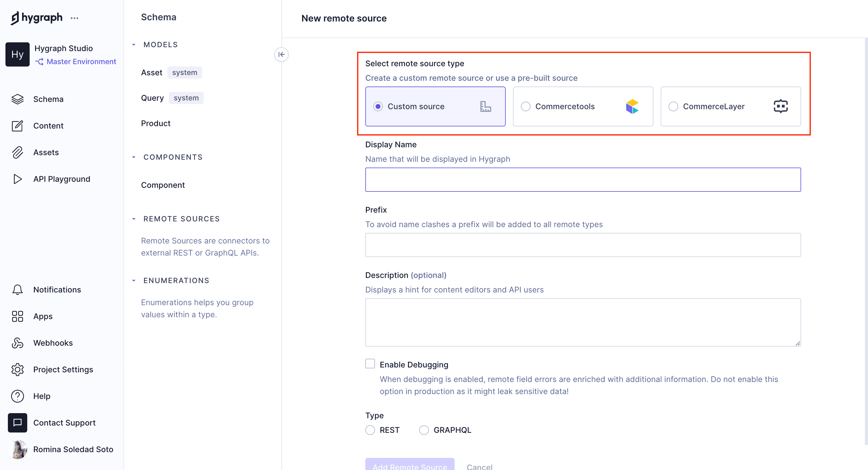Collapse the ENUMERATIONS section
868x470 pixels.
click(134, 280)
